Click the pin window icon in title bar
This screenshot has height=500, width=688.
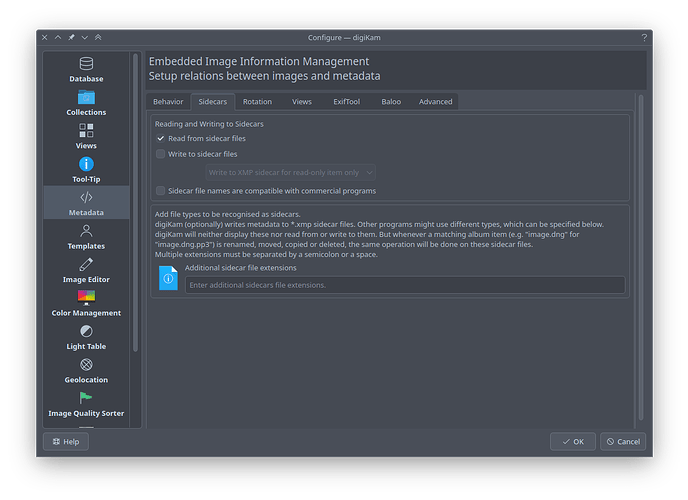[x=71, y=37]
